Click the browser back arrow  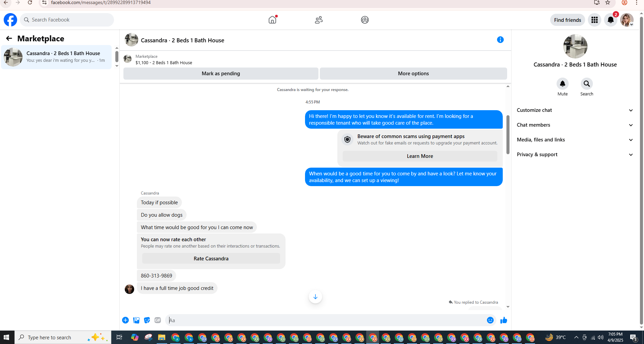tap(6, 2)
